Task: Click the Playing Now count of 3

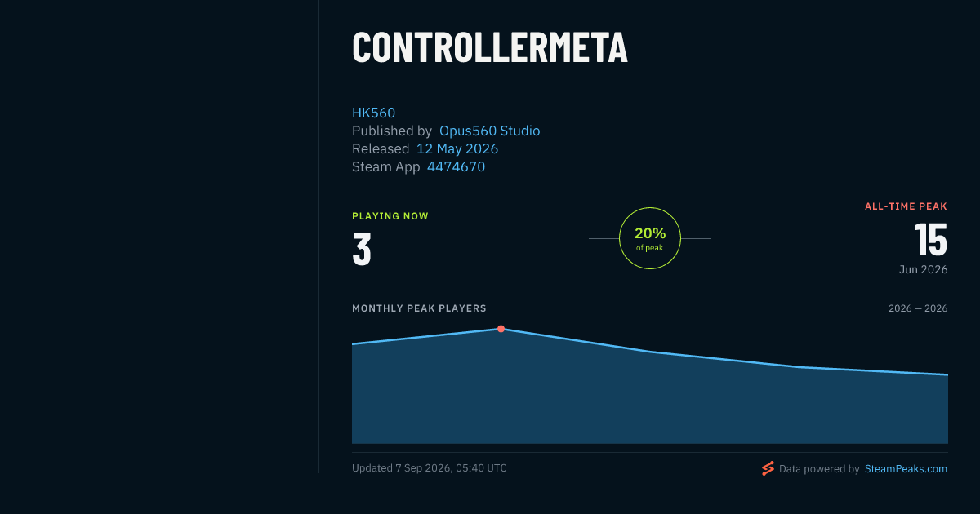Action: point(362,250)
